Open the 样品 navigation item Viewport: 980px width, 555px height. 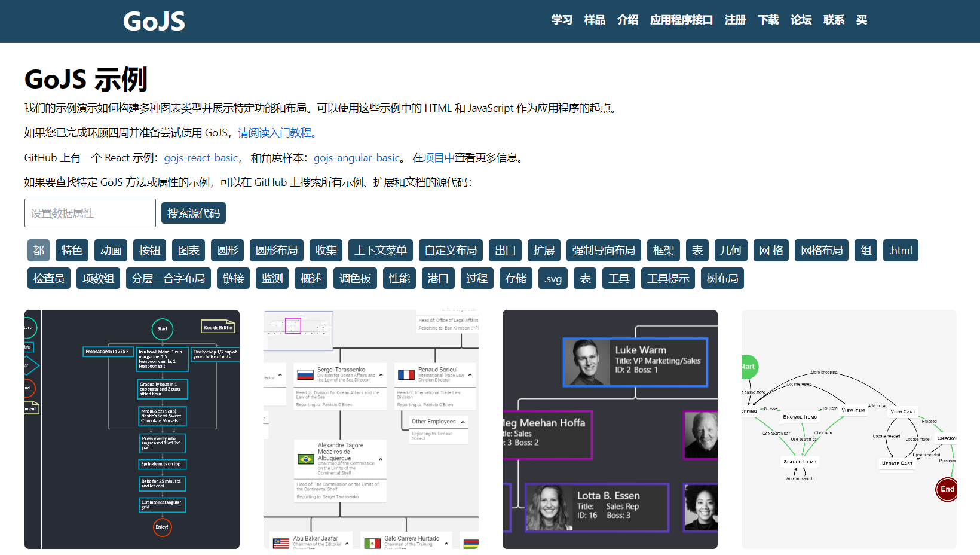pyautogui.click(x=594, y=20)
